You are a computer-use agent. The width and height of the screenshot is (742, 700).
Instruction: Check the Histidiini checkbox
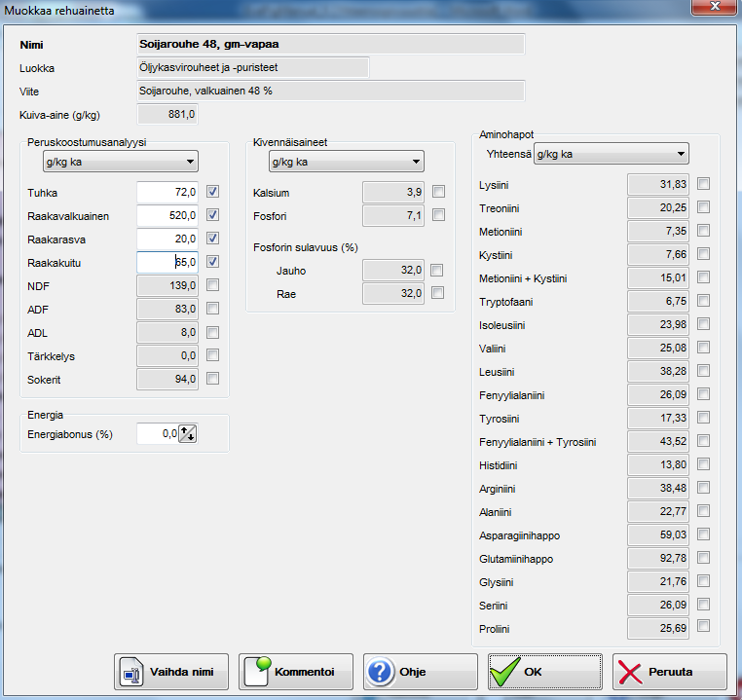pyautogui.click(x=704, y=464)
